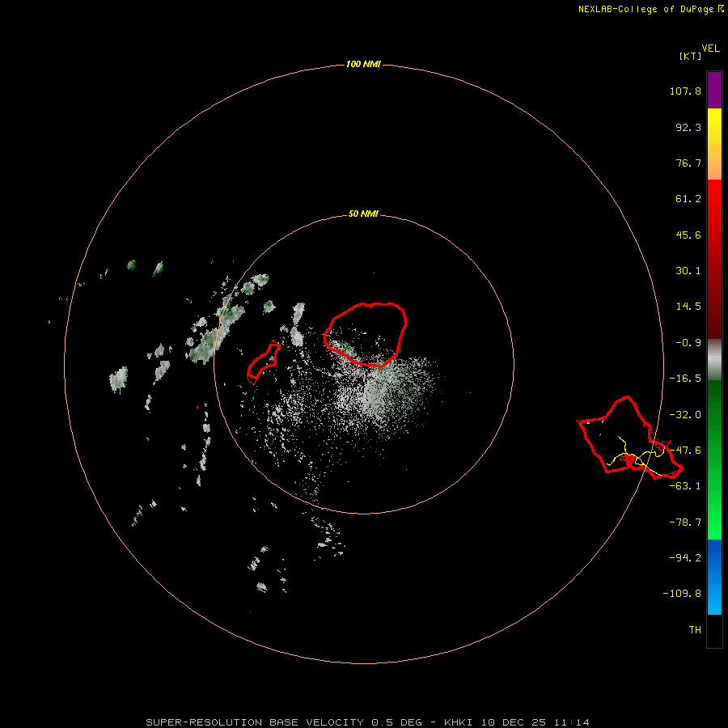This screenshot has width=728, height=728.
Task: Click the 100 NMI range ring label
Action: click(x=363, y=64)
